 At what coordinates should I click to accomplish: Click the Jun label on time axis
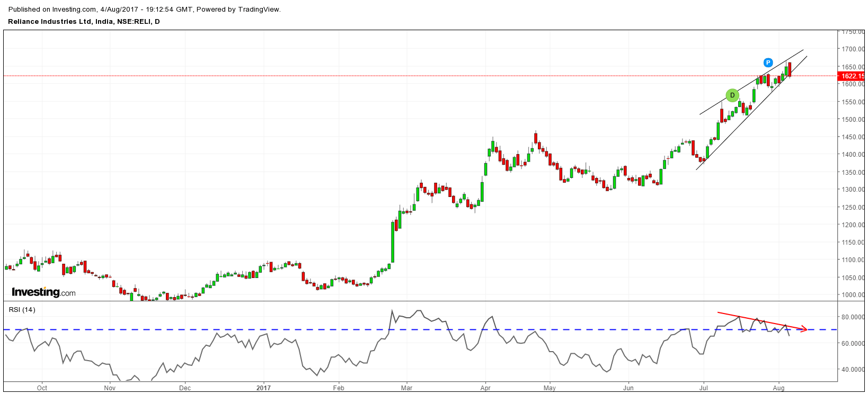coord(628,388)
